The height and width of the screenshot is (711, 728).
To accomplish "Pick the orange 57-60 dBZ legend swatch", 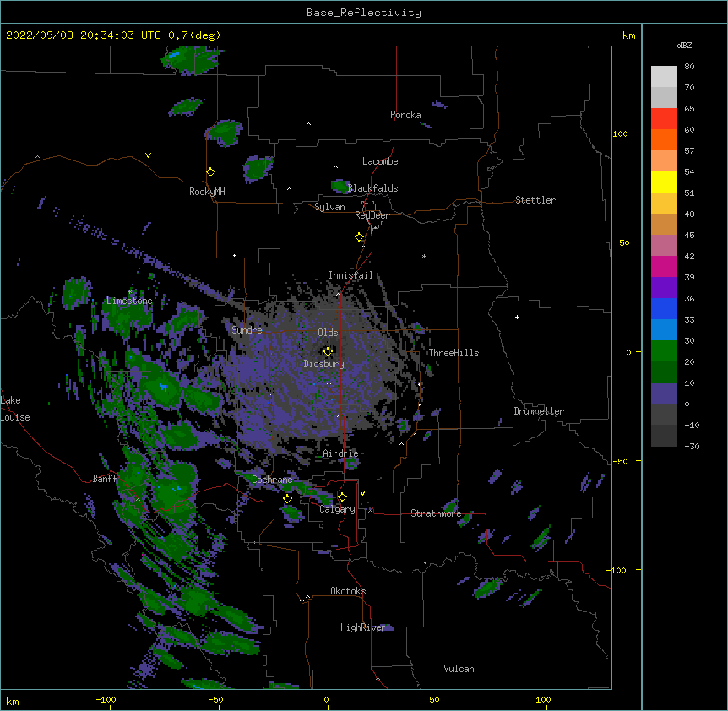I will pos(664,139).
